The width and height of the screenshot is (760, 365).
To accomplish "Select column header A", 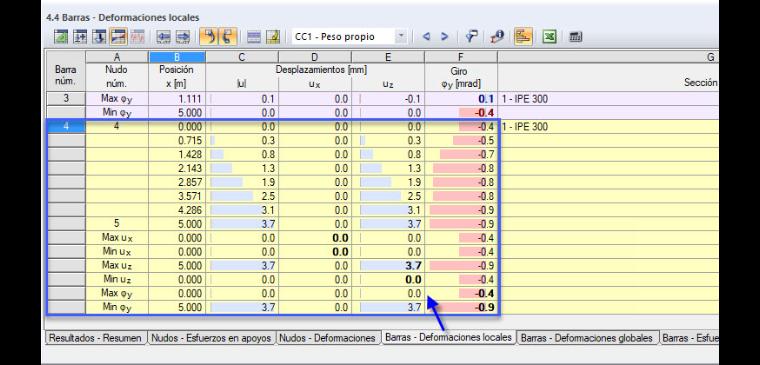I will 117,57.
